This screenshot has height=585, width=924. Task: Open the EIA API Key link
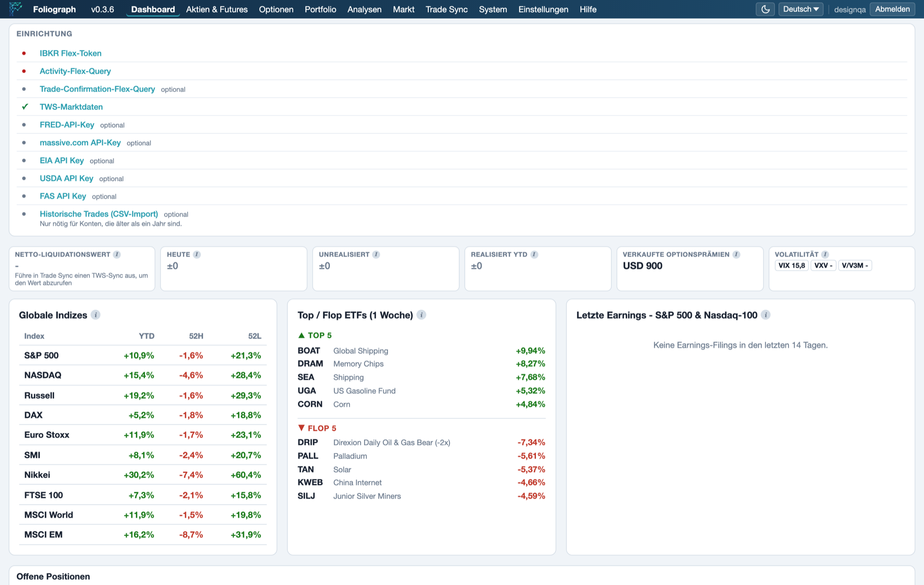pos(61,160)
